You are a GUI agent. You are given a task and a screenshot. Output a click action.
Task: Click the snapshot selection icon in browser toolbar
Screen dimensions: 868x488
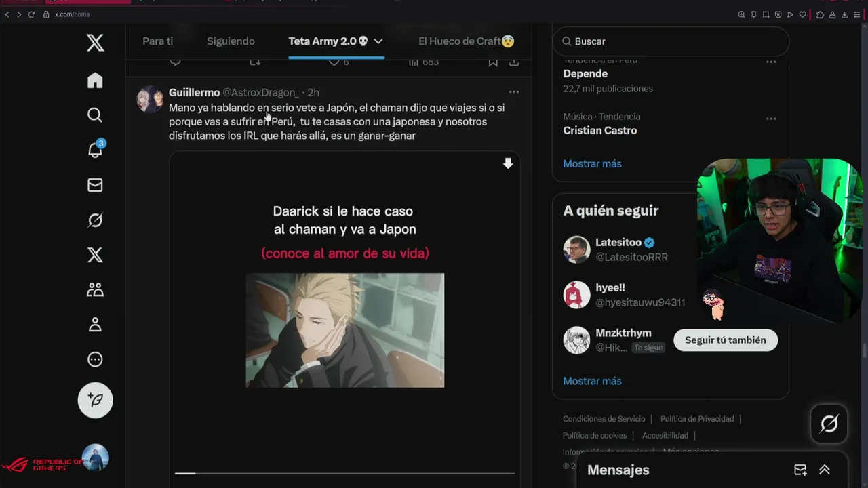(766, 14)
